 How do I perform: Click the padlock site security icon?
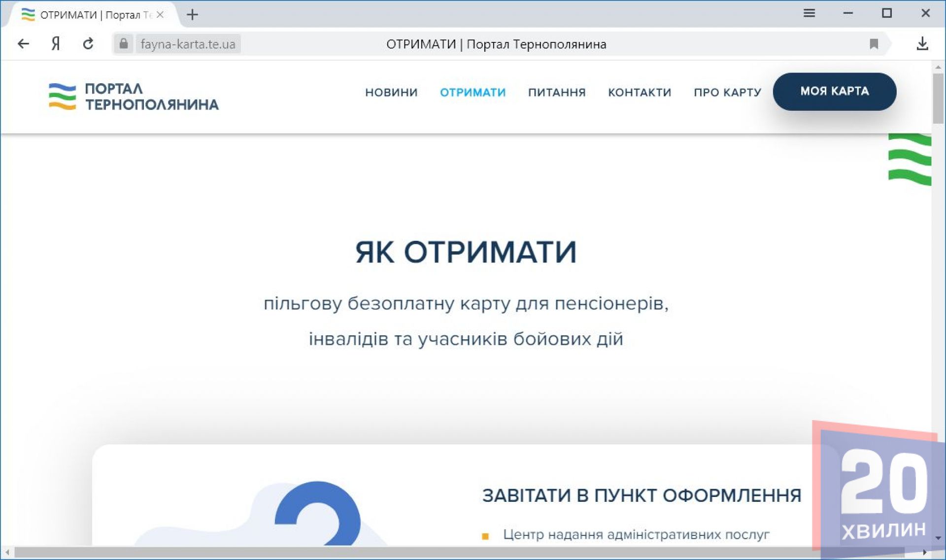tap(124, 44)
